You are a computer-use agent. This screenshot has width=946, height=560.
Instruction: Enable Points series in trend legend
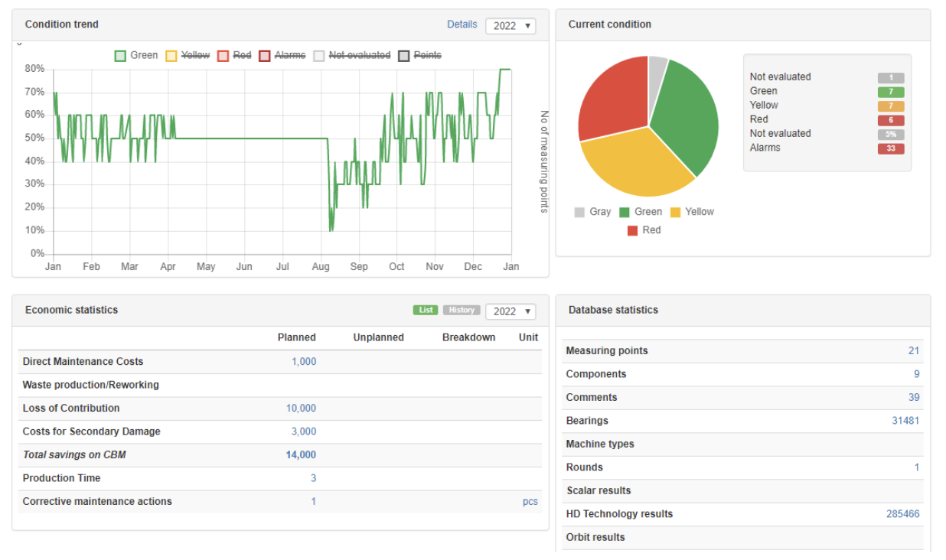(419, 55)
